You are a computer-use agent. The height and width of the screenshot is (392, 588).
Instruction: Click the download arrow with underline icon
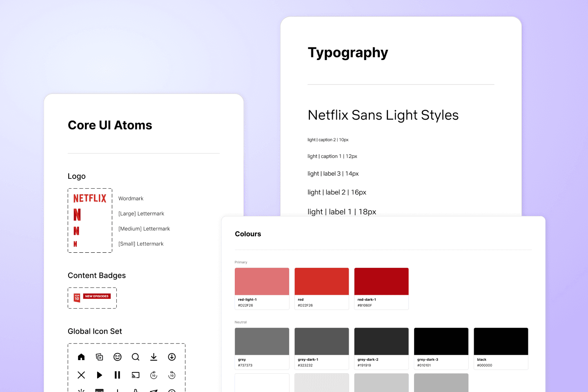(x=154, y=357)
